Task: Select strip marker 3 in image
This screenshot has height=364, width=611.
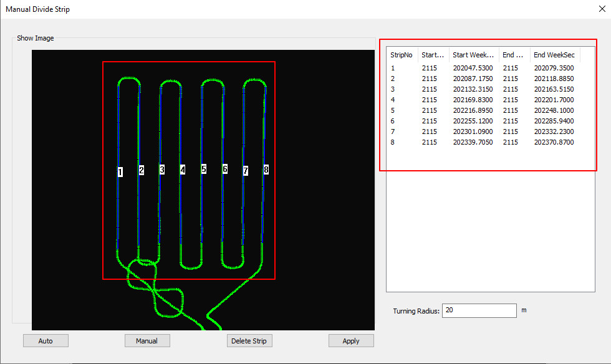Action: pyautogui.click(x=162, y=169)
